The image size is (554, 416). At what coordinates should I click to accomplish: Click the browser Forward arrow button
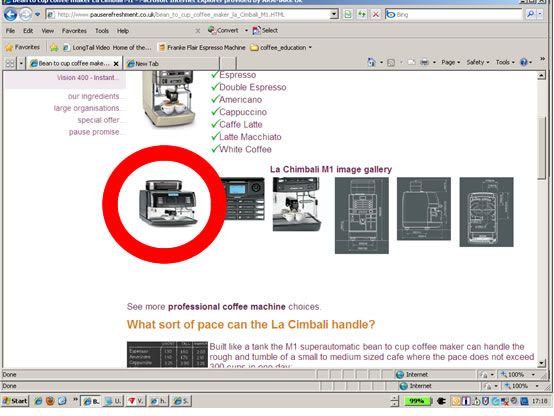pyautogui.click(x=25, y=14)
